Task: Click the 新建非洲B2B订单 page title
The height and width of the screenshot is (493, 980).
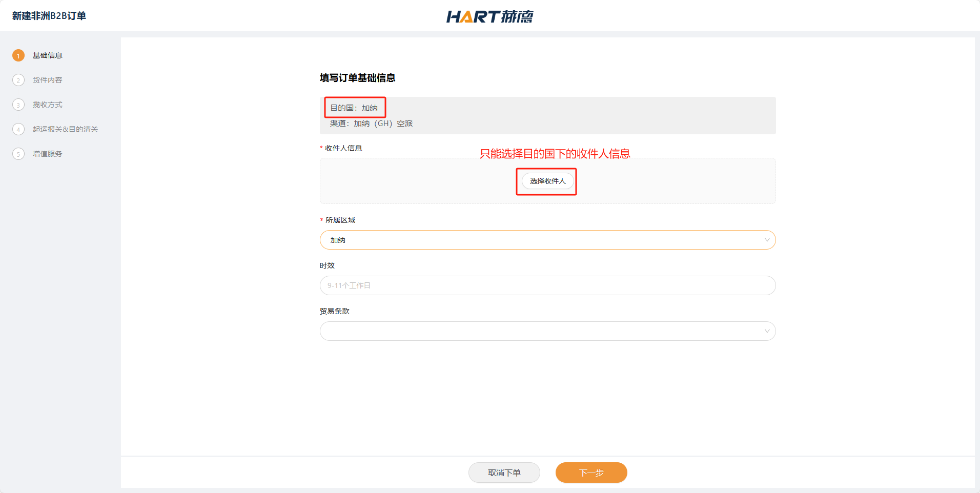Action: tap(49, 16)
